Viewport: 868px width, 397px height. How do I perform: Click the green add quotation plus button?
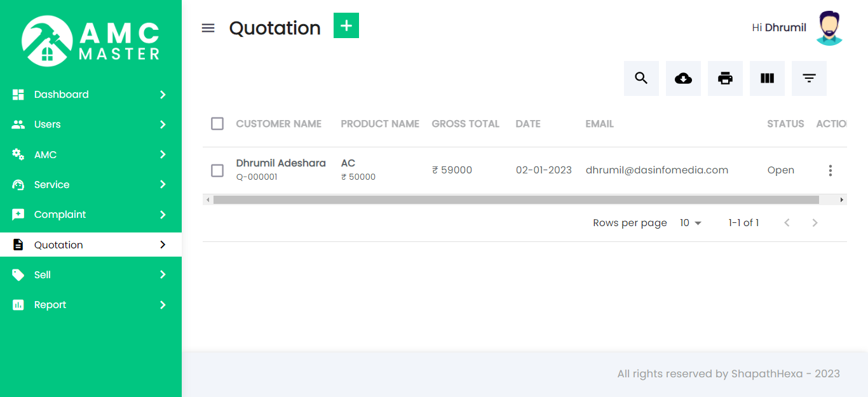point(346,25)
